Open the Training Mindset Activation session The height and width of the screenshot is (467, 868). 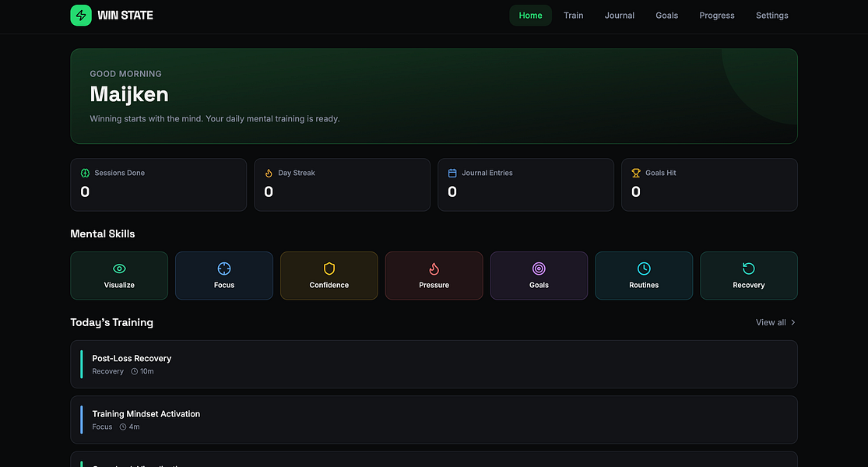click(x=434, y=420)
